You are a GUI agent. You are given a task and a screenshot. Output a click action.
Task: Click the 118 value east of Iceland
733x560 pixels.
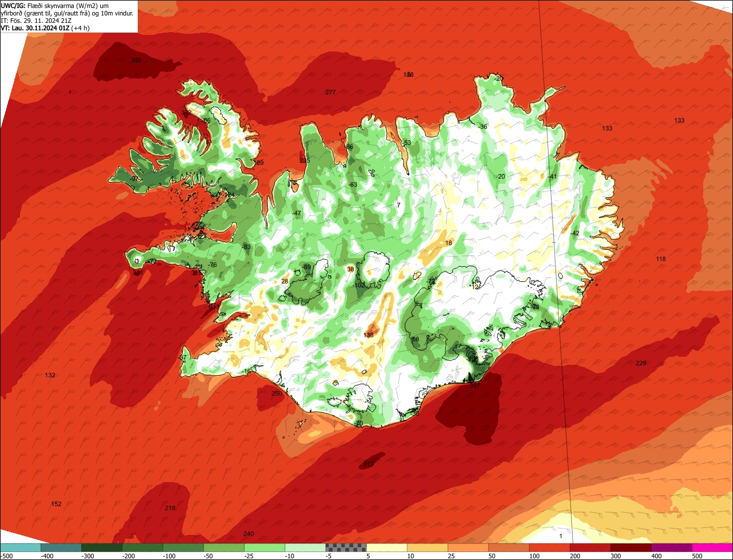pyautogui.click(x=661, y=259)
